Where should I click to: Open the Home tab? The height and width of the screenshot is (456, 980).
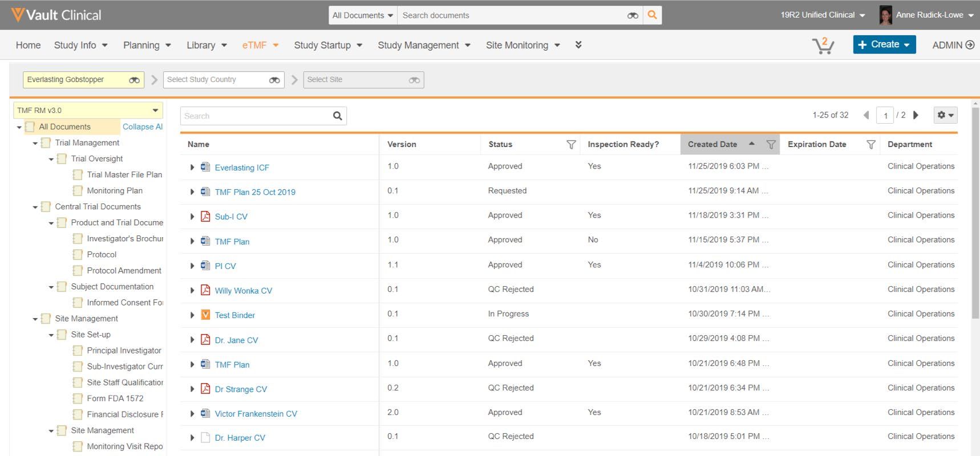point(28,45)
